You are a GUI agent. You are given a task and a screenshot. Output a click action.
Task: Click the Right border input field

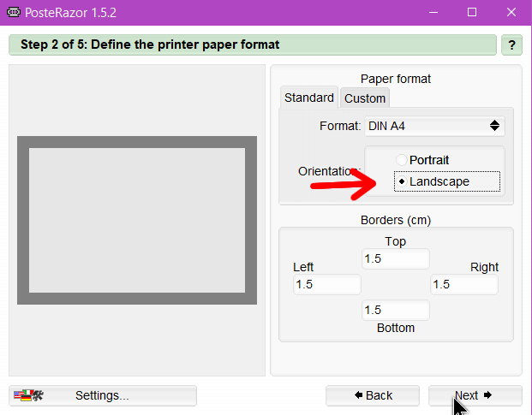[464, 284]
